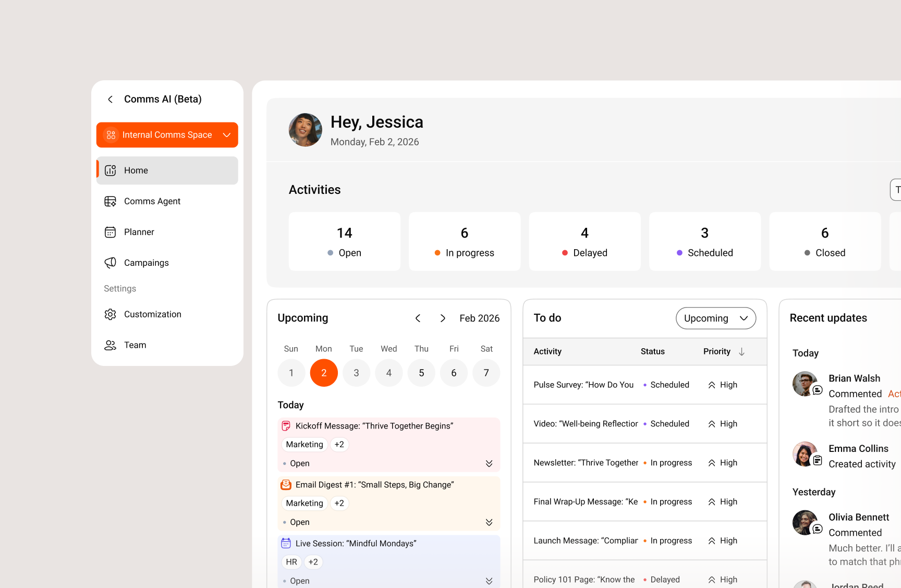Select Monday the 2nd in calendar
This screenshot has width=901, height=588.
323,373
